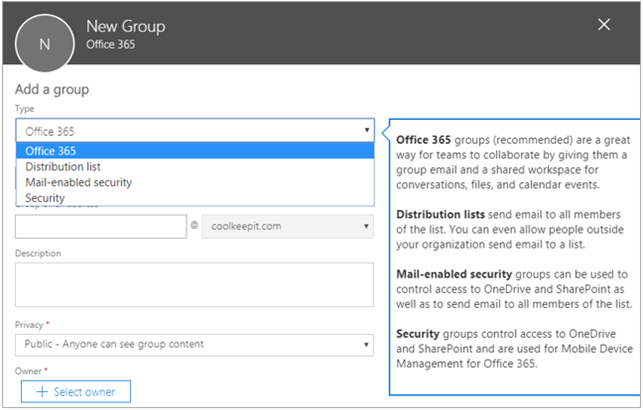Image resolution: width=643 pixels, height=410 pixels.
Task: Click the New Group heading text
Action: [x=125, y=26]
